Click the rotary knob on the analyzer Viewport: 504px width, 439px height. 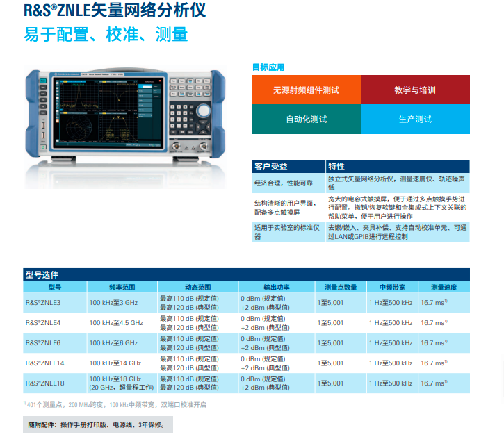(204, 110)
